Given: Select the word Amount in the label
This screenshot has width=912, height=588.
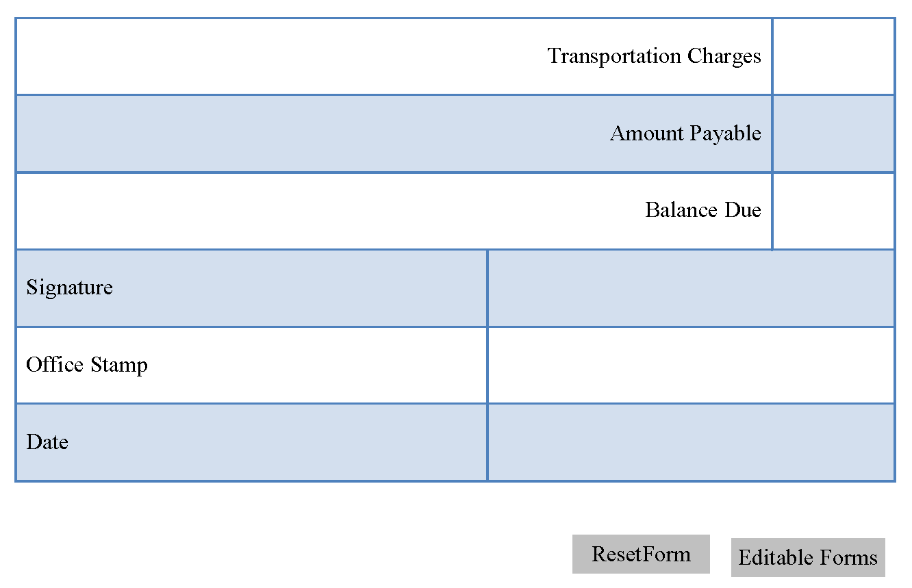Looking at the screenshot, I should (x=646, y=133).
